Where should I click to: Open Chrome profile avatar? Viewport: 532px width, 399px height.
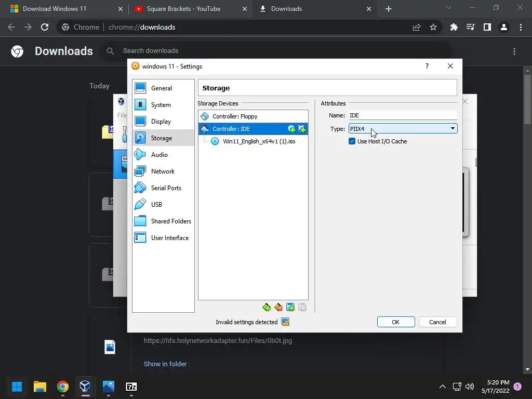click(x=504, y=27)
